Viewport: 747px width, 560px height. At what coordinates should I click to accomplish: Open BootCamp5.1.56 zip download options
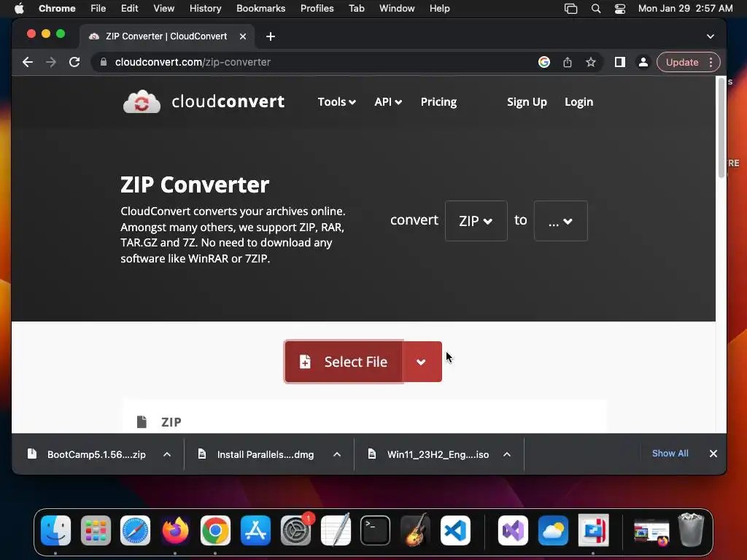point(167,454)
